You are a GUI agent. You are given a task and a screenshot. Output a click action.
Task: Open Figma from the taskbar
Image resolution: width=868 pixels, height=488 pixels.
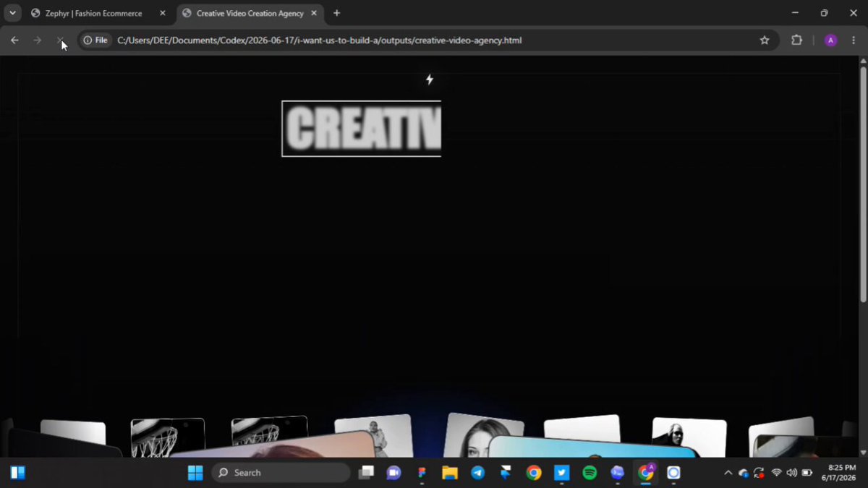tap(422, 473)
